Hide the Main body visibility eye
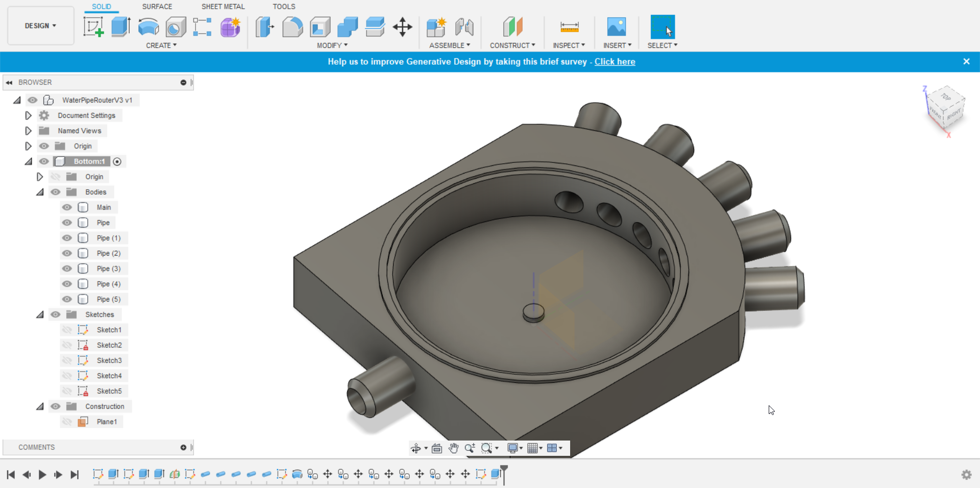The height and width of the screenshot is (488, 980). click(x=67, y=207)
